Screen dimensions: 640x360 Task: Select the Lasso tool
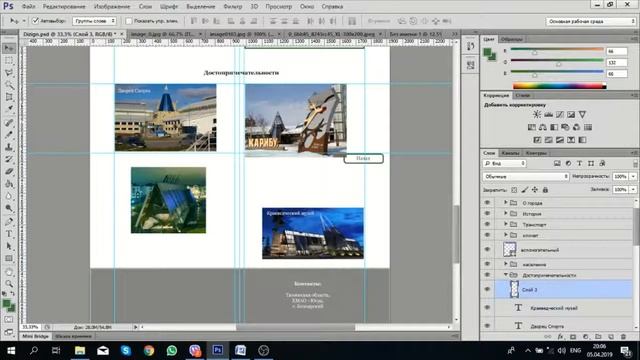click(9, 73)
